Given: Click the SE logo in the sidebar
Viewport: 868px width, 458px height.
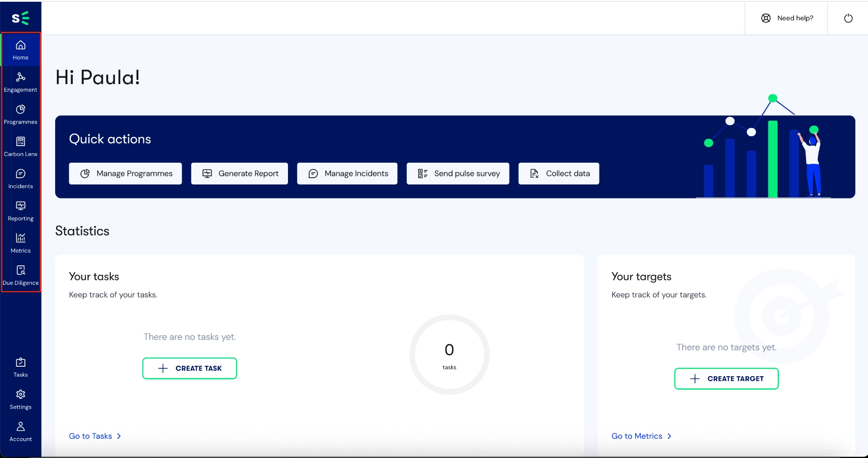Looking at the screenshot, I should click(20, 18).
